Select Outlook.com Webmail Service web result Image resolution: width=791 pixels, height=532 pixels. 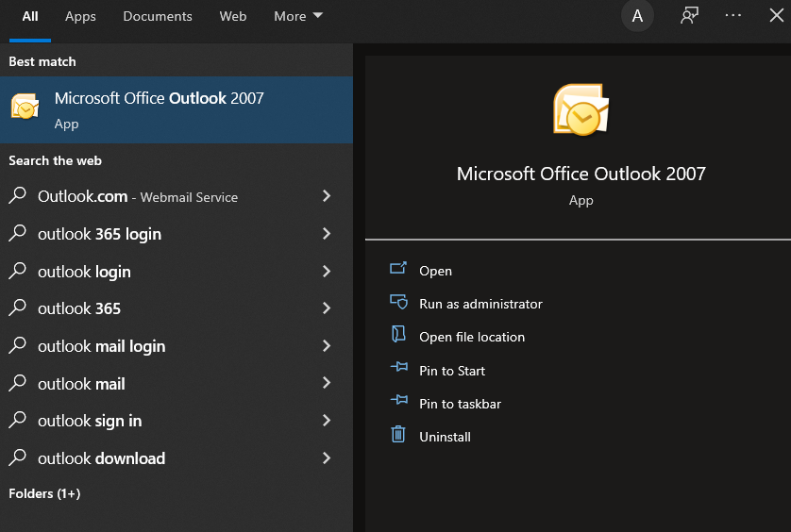[x=177, y=195]
